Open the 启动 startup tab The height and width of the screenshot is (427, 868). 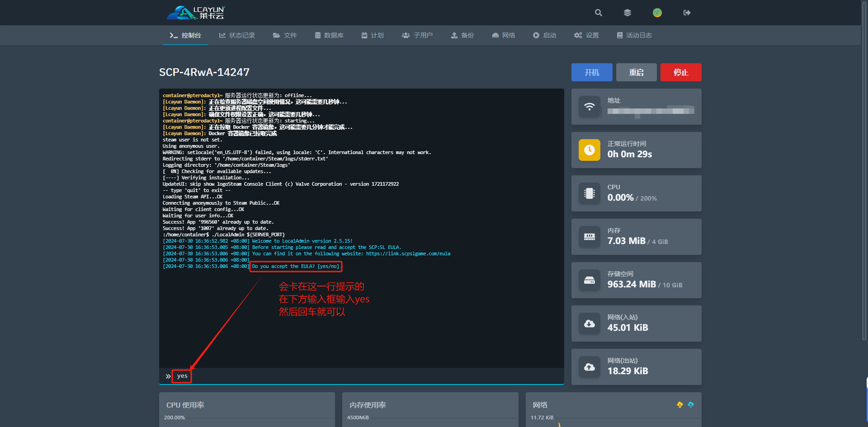[544, 35]
